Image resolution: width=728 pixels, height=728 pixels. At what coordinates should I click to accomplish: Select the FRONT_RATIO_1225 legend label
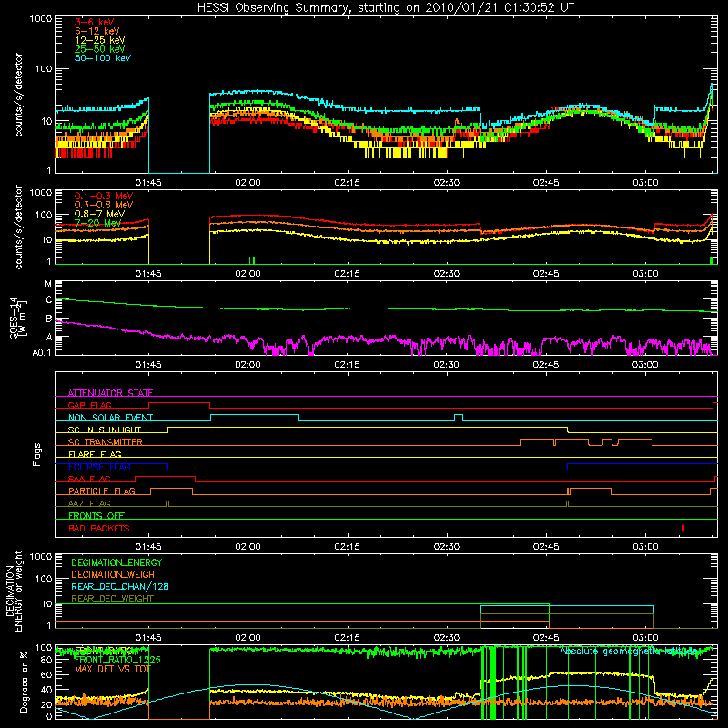pyautogui.click(x=117, y=660)
